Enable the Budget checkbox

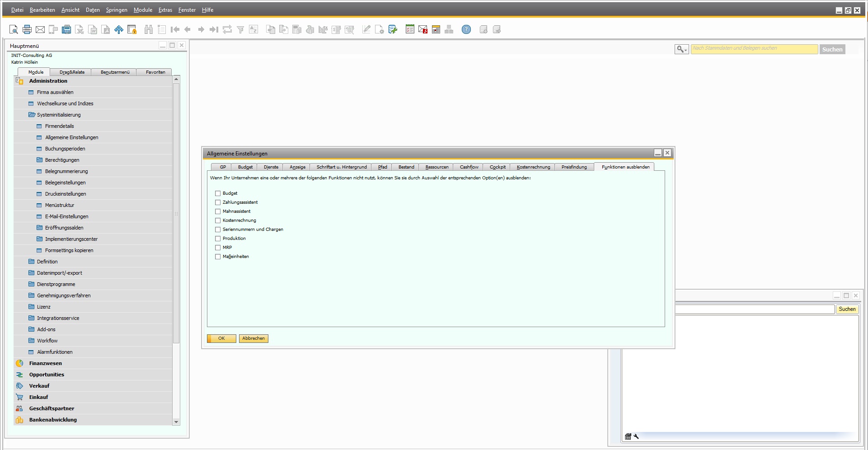pos(218,193)
